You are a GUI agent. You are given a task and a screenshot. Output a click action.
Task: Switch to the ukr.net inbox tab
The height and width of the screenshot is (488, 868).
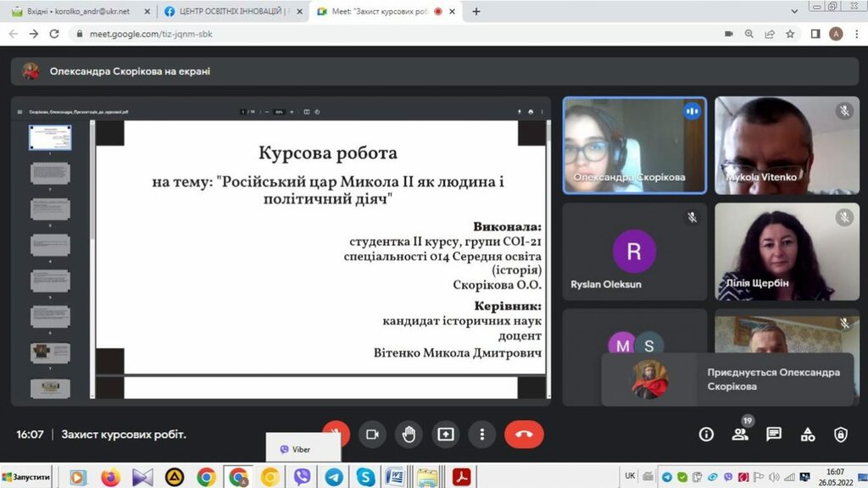click(x=76, y=12)
